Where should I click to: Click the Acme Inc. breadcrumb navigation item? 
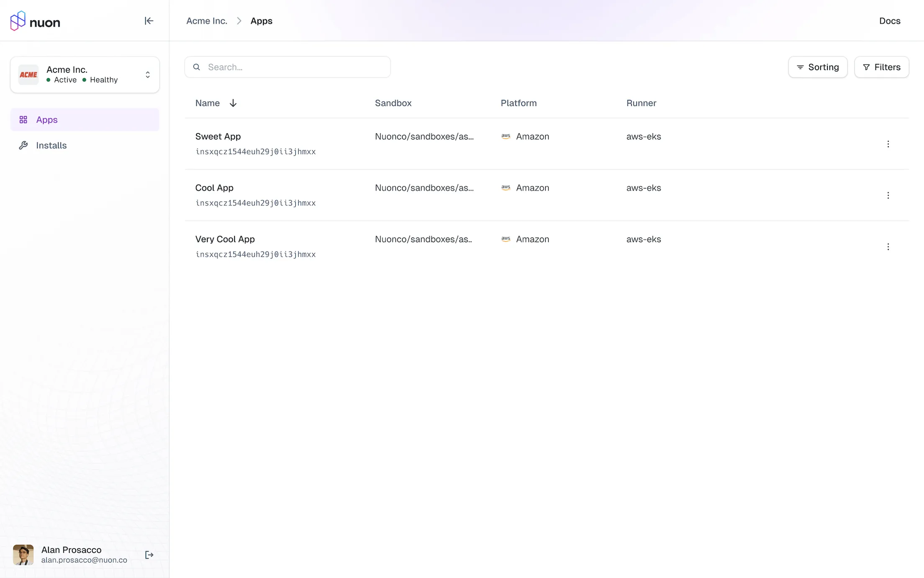click(206, 21)
